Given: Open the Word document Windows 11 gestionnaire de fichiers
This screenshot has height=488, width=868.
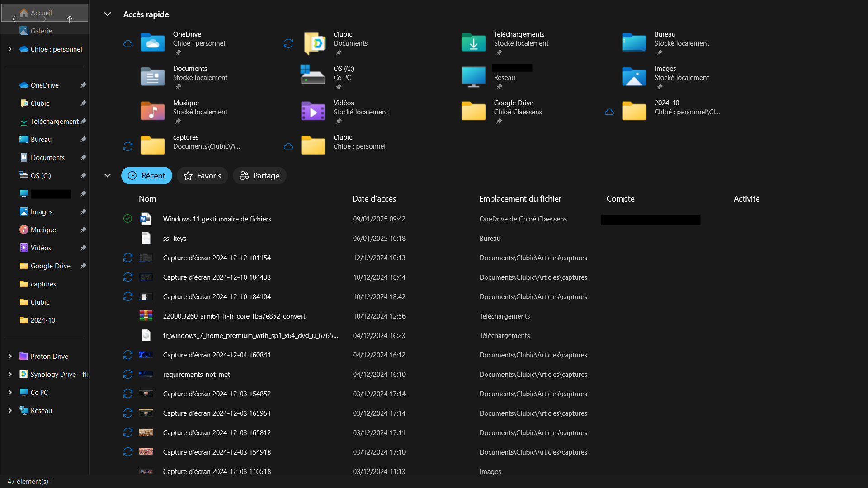Looking at the screenshot, I should tap(217, 219).
